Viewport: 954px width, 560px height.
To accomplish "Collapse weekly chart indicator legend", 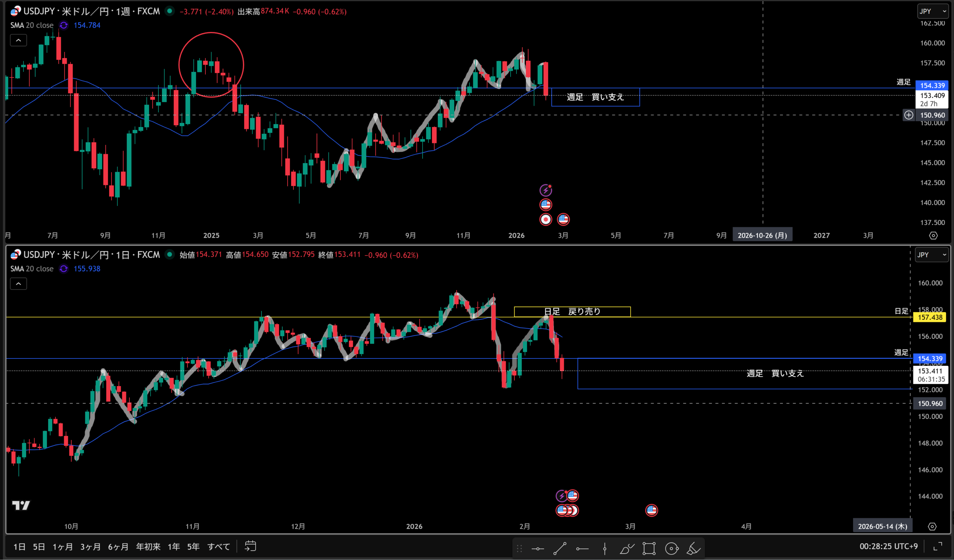I will (18, 40).
